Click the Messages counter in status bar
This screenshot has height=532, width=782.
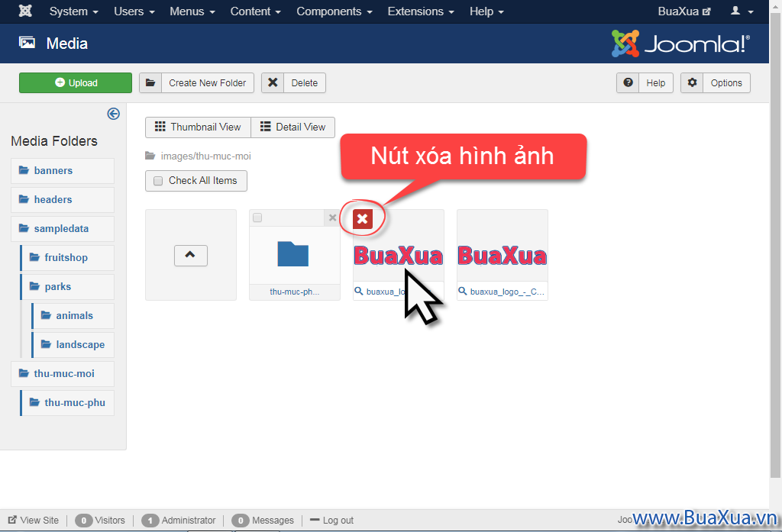point(263,520)
